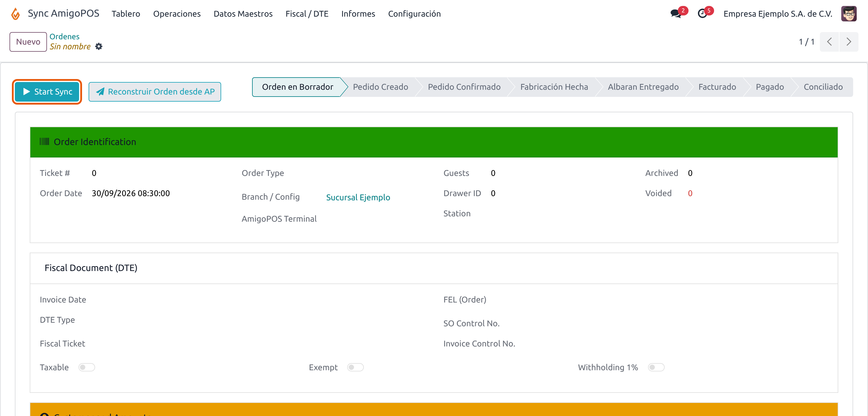Go to the next record arrow
Screen dimensions: 868x416
click(849, 42)
